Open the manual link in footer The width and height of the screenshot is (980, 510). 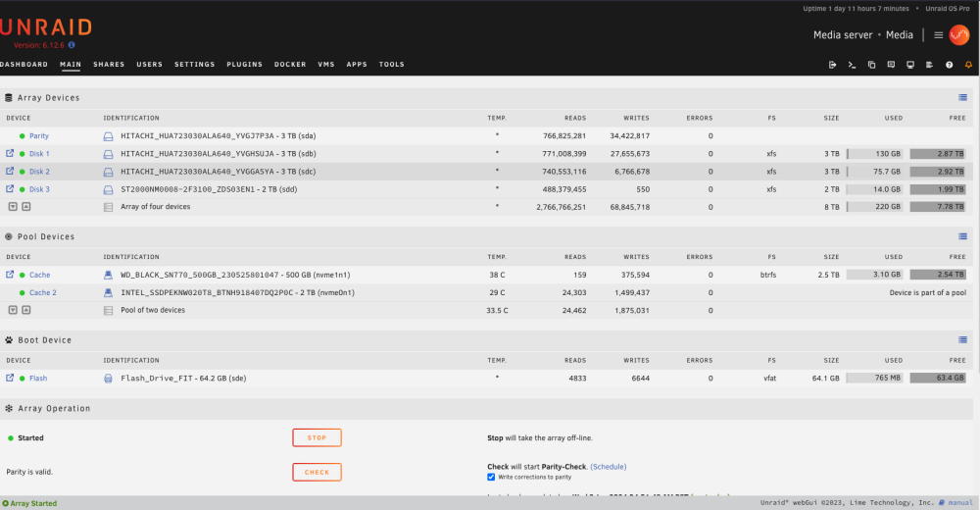tap(960, 503)
